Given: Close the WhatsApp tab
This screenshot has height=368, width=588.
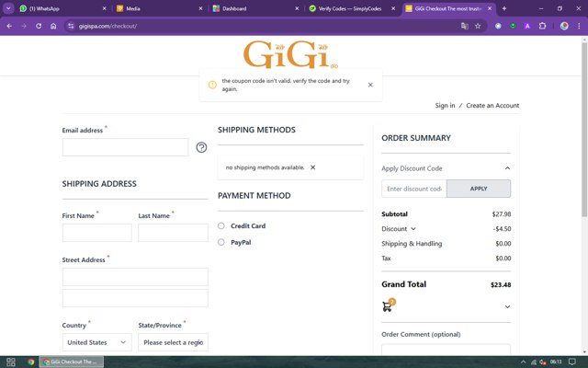Looking at the screenshot, I should [x=104, y=8].
